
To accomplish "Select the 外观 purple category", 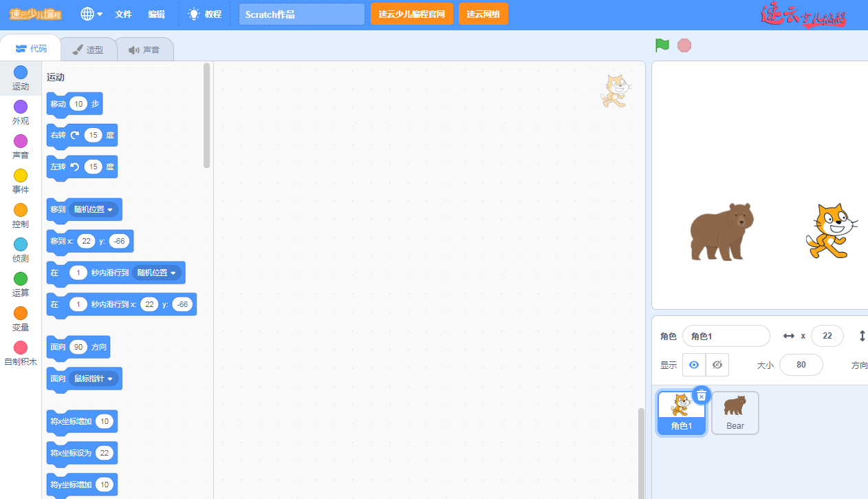I will coord(21,107).
